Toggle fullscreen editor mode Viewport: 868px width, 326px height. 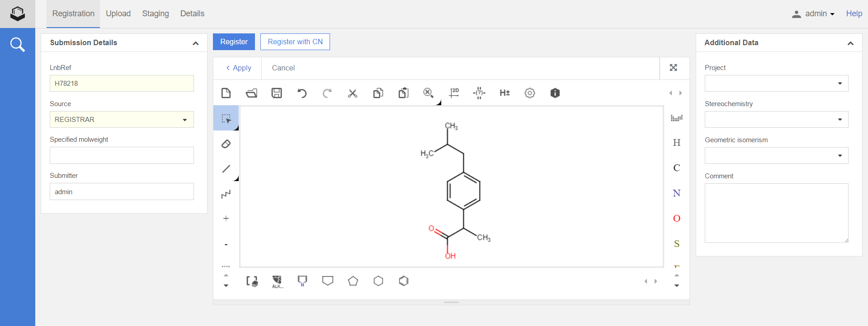[x=673, y=68]
